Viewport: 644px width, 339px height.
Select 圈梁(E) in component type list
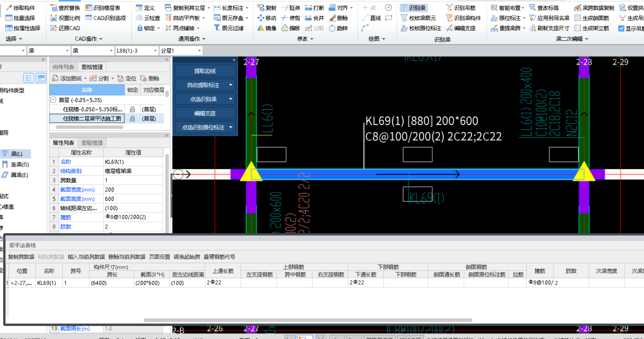(x=16, y=175)
